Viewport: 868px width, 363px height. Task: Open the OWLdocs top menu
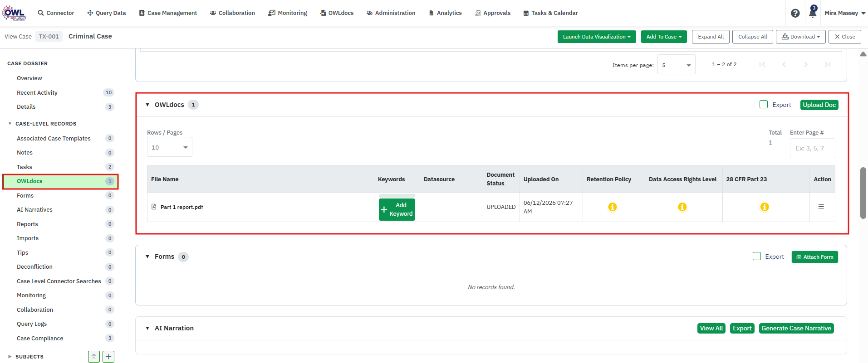(337, 13)
